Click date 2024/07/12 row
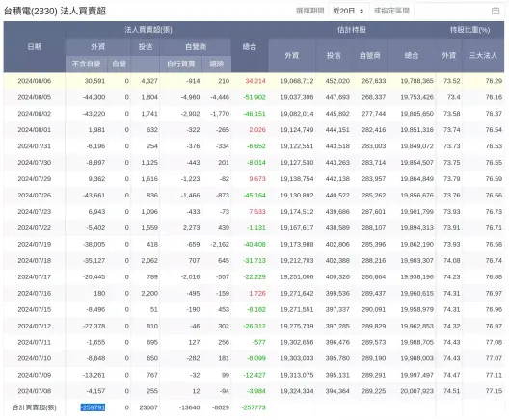 point(35,326)
